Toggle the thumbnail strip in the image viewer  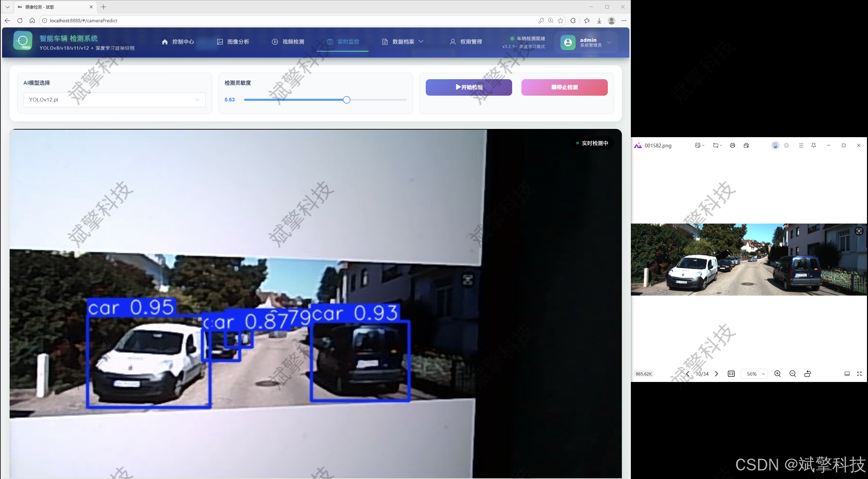[x=847, y=374]
